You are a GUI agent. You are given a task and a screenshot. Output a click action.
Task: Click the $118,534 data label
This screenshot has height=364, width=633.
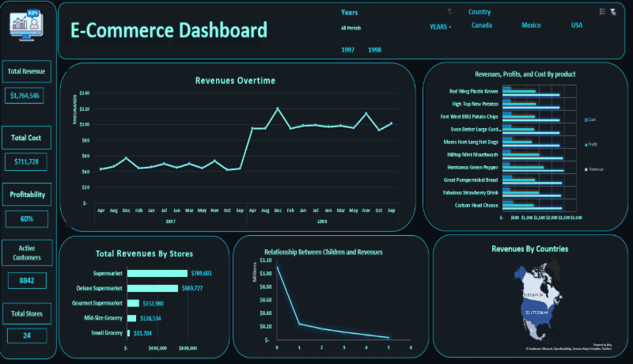(x=150, y=318)
